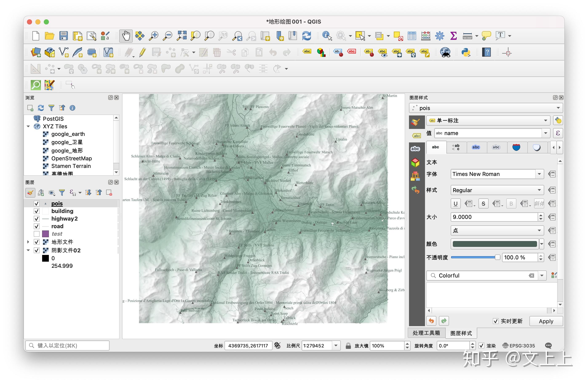Expand the 地形文件 layer group
This screenshot has height=383, width=588.
[28, 242]
